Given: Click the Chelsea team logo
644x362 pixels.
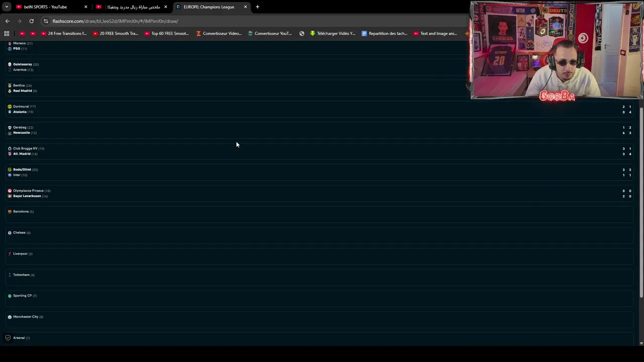Looking at the screenshot, I should point(10,233).
